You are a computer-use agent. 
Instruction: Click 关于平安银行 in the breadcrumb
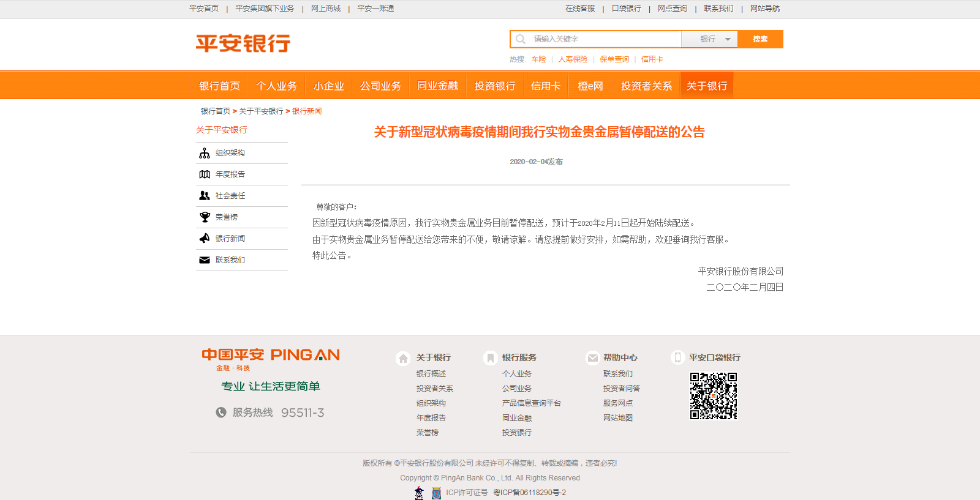(x=261, y=111)
